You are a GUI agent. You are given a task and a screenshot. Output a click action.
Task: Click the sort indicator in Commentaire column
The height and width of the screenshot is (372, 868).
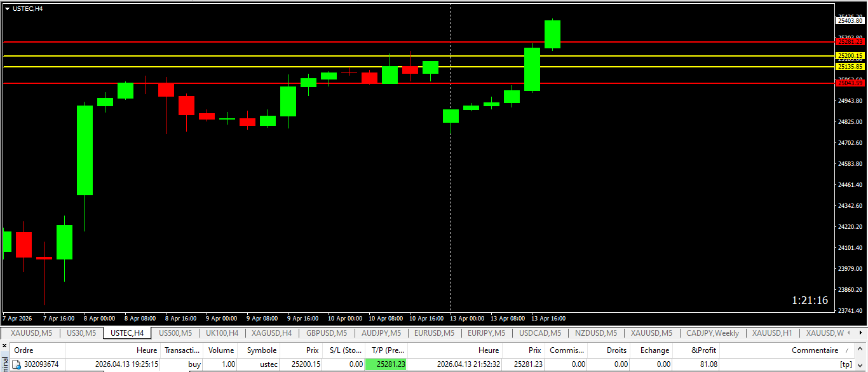(x=846, y=350)
